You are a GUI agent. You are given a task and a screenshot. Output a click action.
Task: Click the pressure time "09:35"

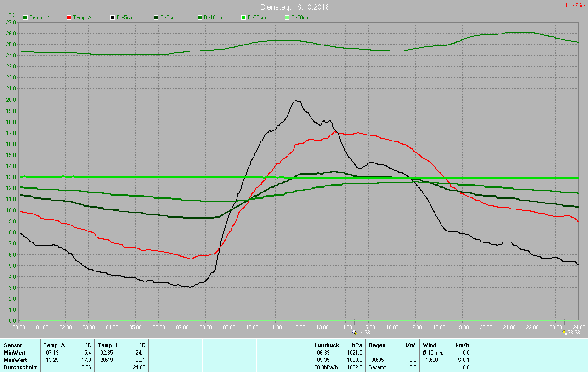pos(323,360)
